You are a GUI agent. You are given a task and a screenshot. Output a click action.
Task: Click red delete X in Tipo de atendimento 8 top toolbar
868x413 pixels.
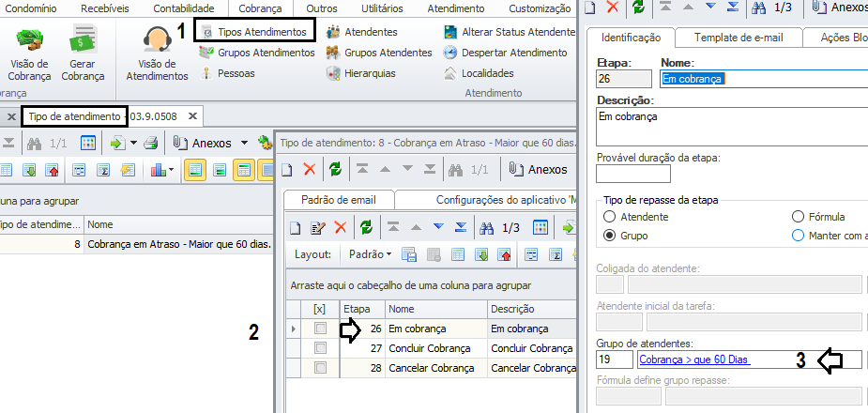click(x=310, y=169)
